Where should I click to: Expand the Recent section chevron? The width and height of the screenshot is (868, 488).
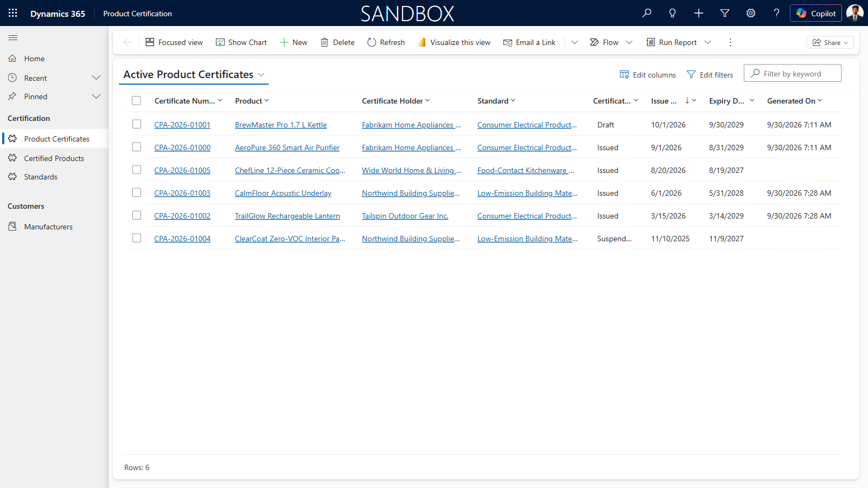click(97, 78)
